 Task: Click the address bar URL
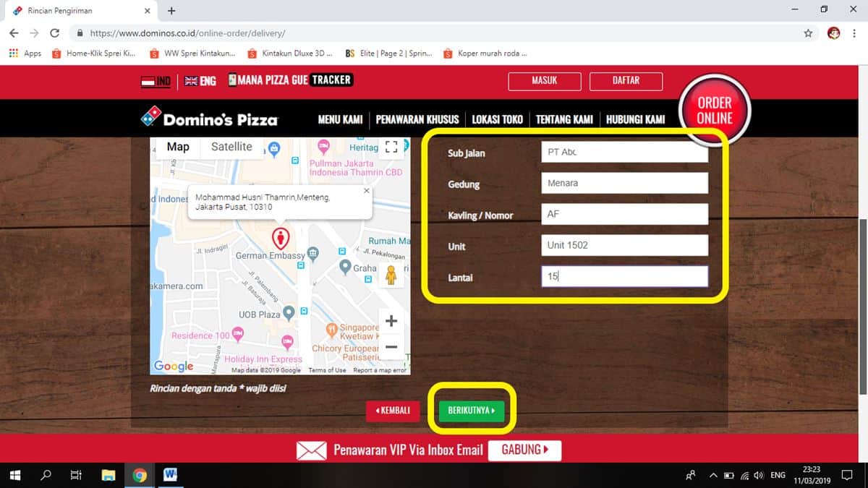[x=187, y=33]
